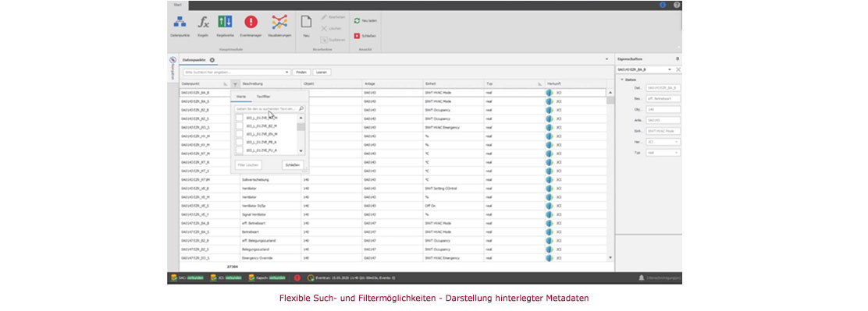This screenshot has height=311, width=868.
Task: Click Schließen in the filter popup
Action: click(x=292, y=164)
